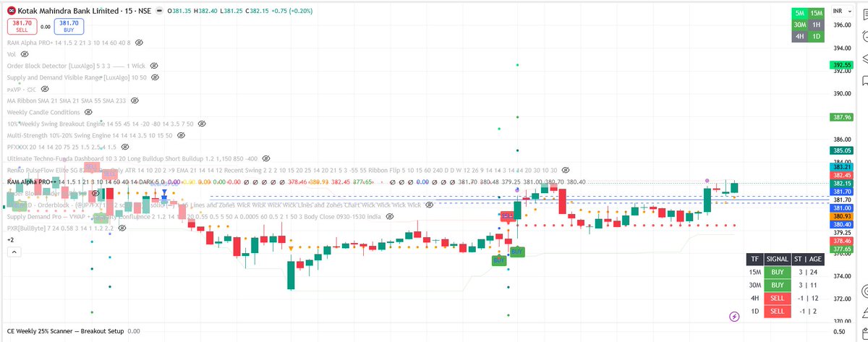This screenshot has width=868, height=342.
Task: Select the 15M timeframe cell
Action: pos(817,13)
